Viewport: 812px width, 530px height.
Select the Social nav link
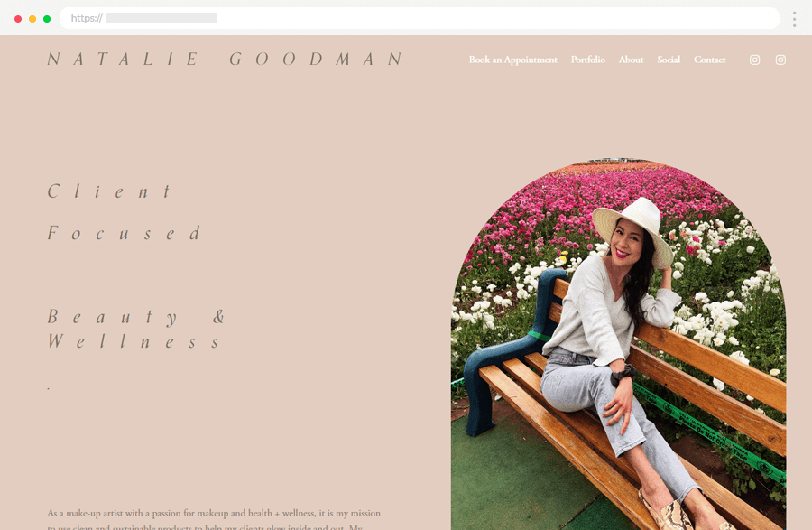tap(669, 60)
